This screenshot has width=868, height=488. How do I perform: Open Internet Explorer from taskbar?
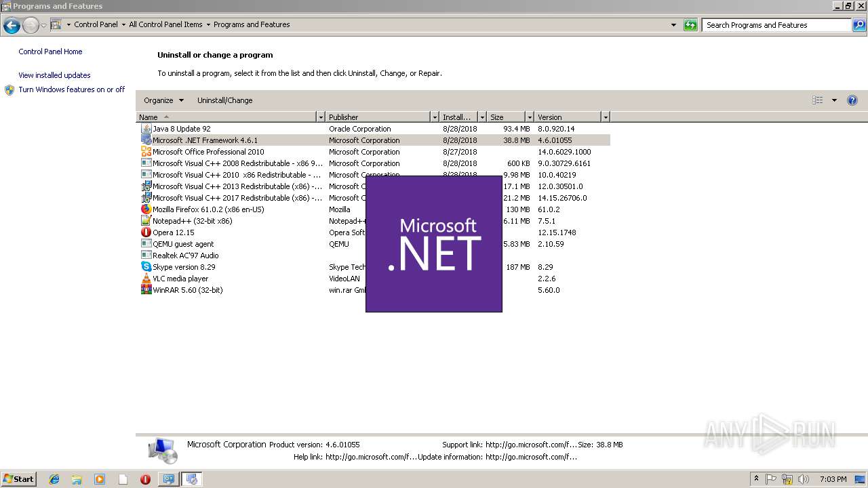pos(54,479)
